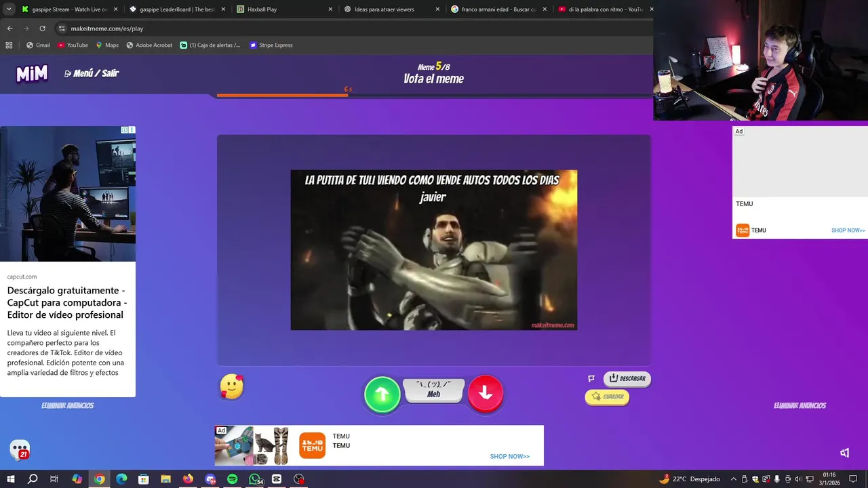868x488 pixels.
Task: Open Task View
Action: tap(54, 479)
